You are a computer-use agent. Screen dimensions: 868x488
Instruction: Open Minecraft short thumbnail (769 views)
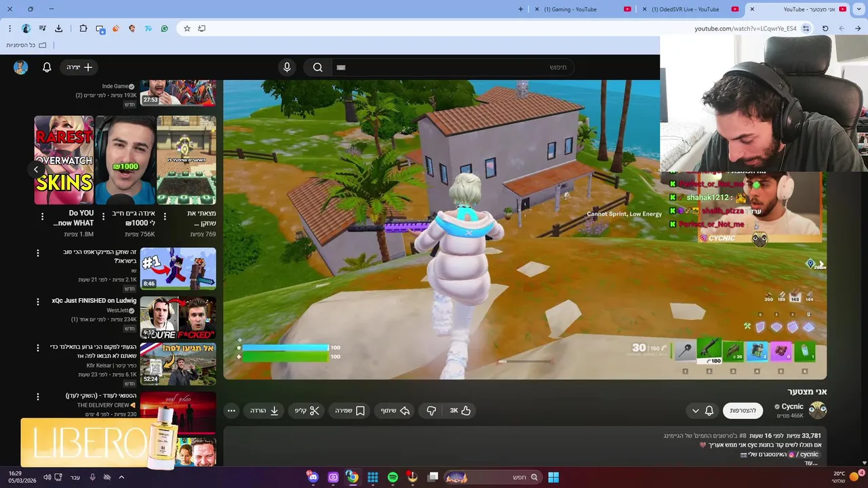click(x=186, y=160)
